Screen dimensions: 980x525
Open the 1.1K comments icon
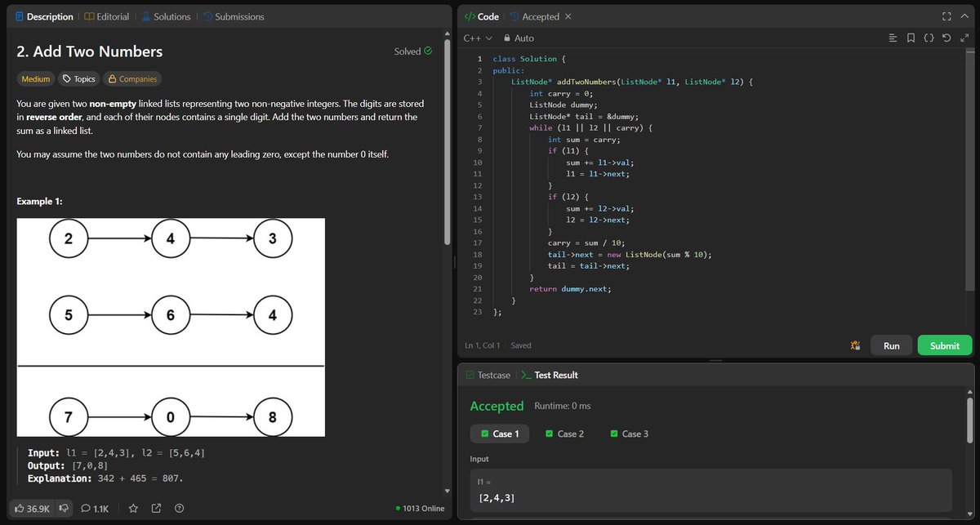(95, 509)
